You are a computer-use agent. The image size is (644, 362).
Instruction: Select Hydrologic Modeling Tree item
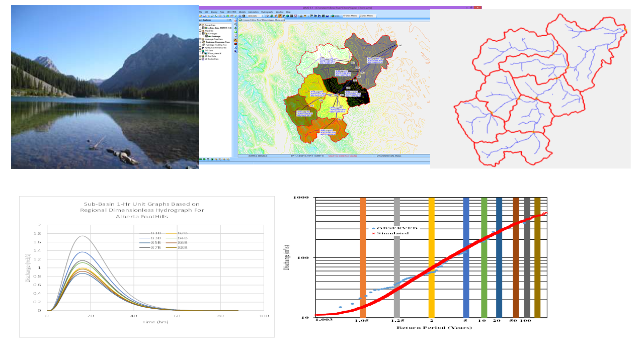click(x=215, y=45)
